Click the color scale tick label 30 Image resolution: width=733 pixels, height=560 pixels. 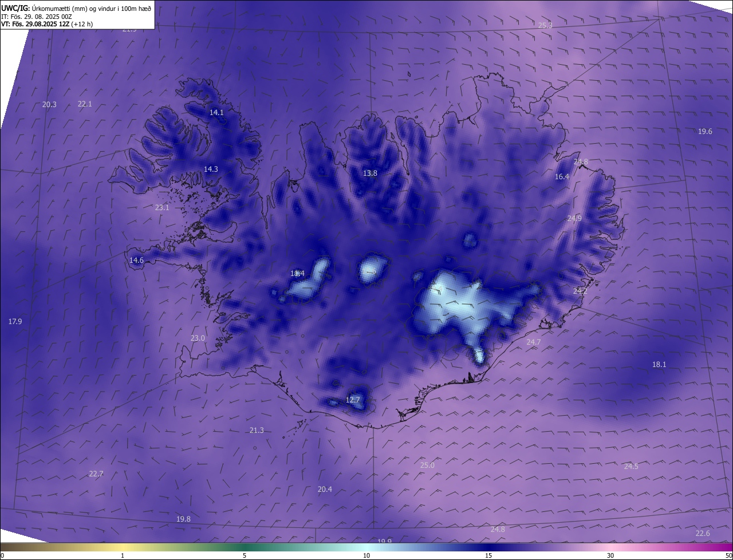point(610,556)
